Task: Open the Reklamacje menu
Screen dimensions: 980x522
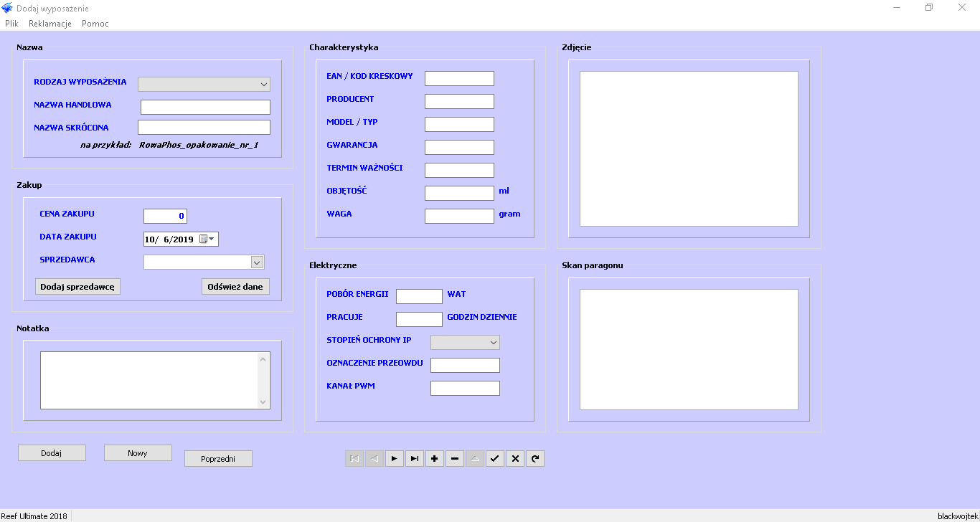Action: click(x=50, y=24)
